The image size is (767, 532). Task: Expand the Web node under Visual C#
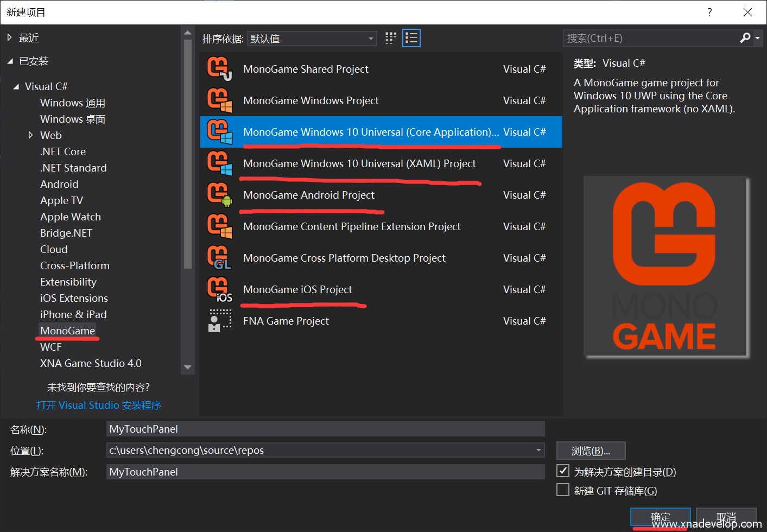[31, 135]
